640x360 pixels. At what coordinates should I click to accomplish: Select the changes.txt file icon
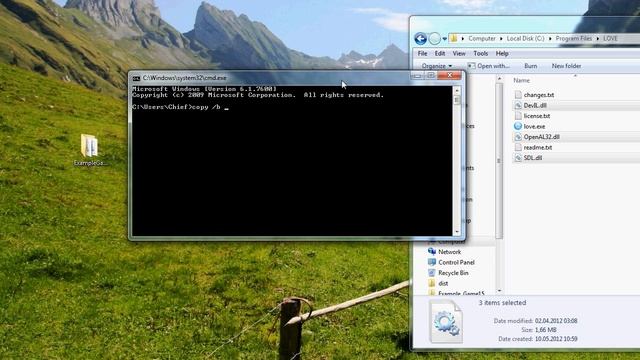click(x=518, y=95)
